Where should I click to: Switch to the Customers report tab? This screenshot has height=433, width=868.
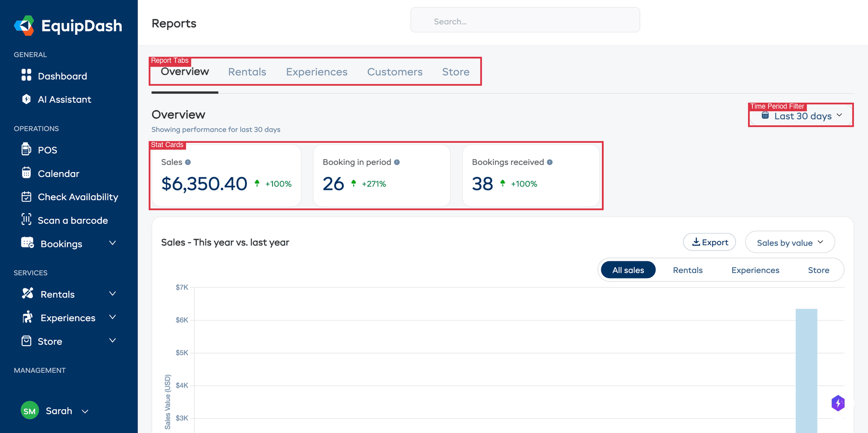[x=394, y=72]
